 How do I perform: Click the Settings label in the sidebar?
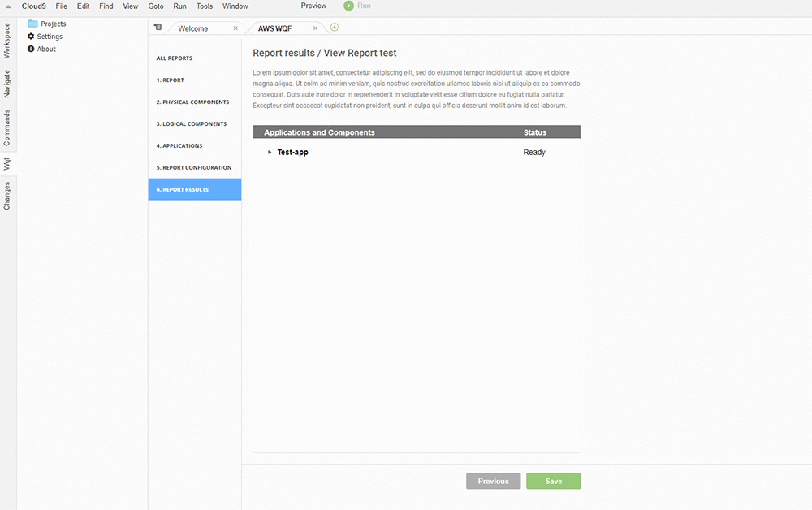point(50,37)
